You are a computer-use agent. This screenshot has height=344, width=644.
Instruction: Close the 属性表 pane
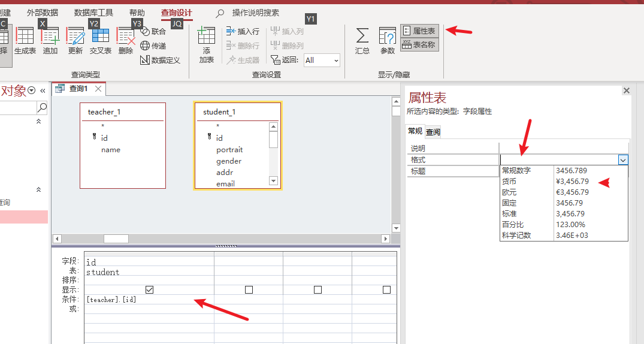(x=627, y=90)
